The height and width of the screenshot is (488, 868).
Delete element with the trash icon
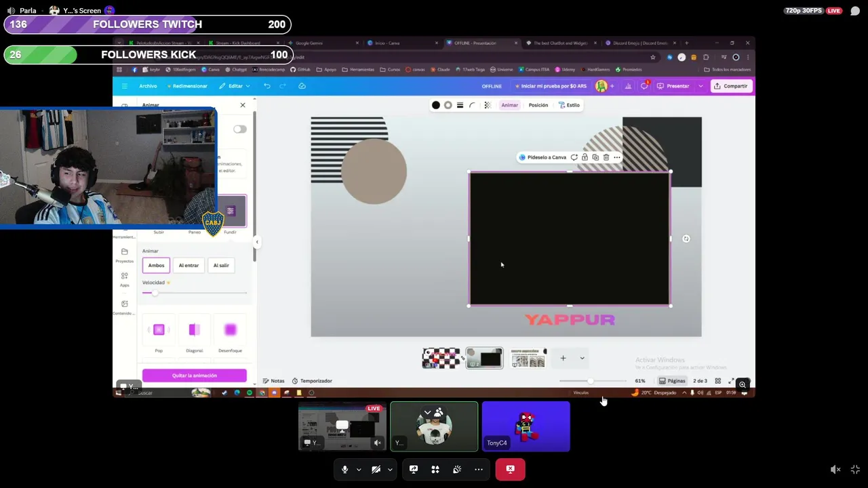pyautogui.click(x=606, y=157)
